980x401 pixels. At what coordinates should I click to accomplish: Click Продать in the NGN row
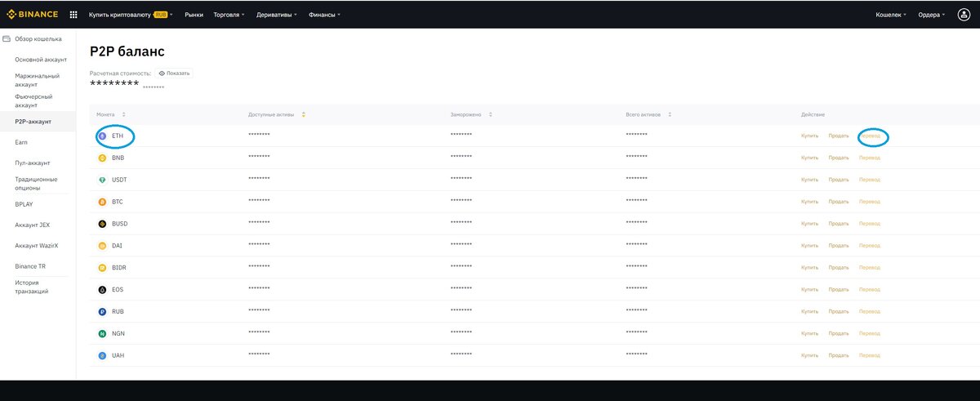click(x=839, y=334)
